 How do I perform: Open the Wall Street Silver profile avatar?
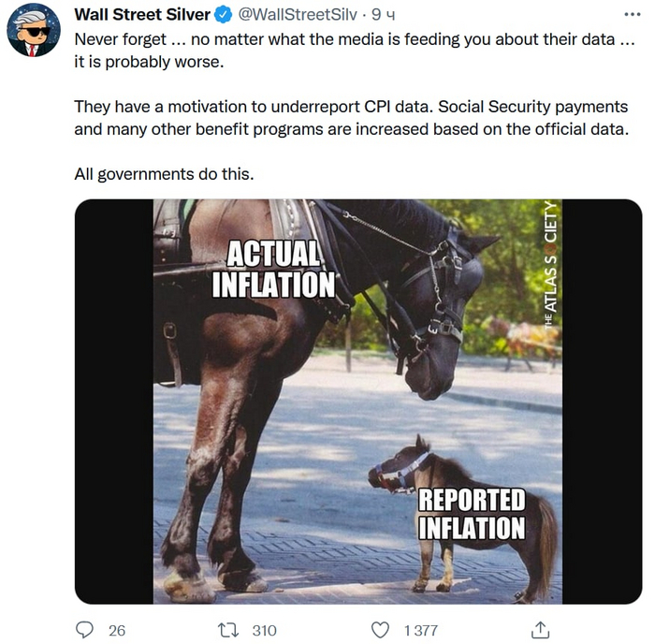point(34,29)
